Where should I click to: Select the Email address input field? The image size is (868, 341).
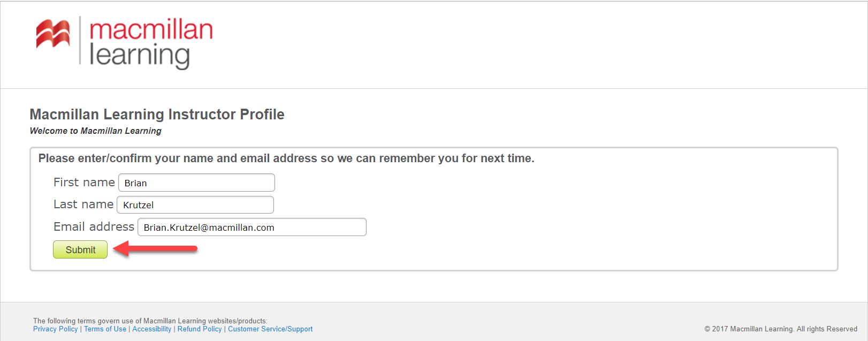pyautogui.click(x=252, y=227)
